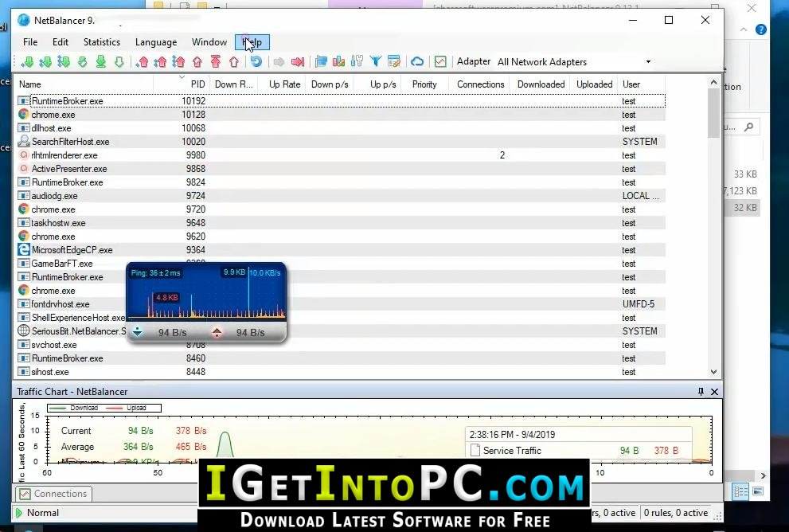
Task: Sort by the Priority column header
Action: (x=424, y=84)
